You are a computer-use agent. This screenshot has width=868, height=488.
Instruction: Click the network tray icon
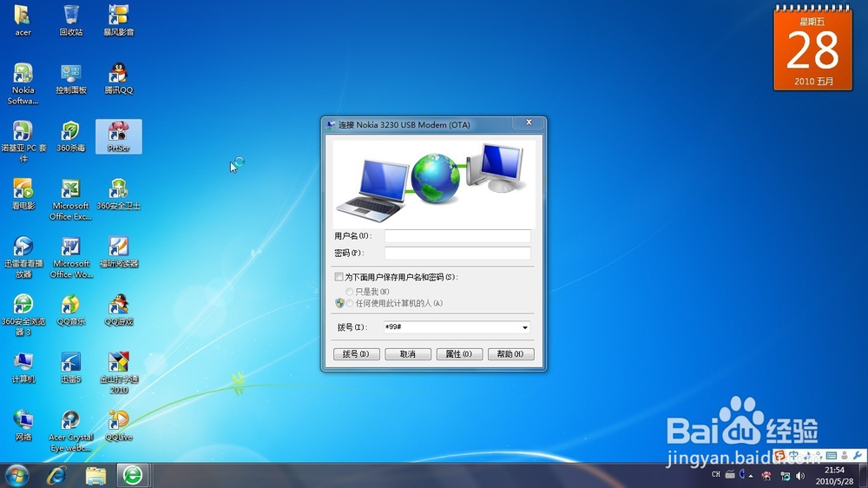click(x=785, y=476)
